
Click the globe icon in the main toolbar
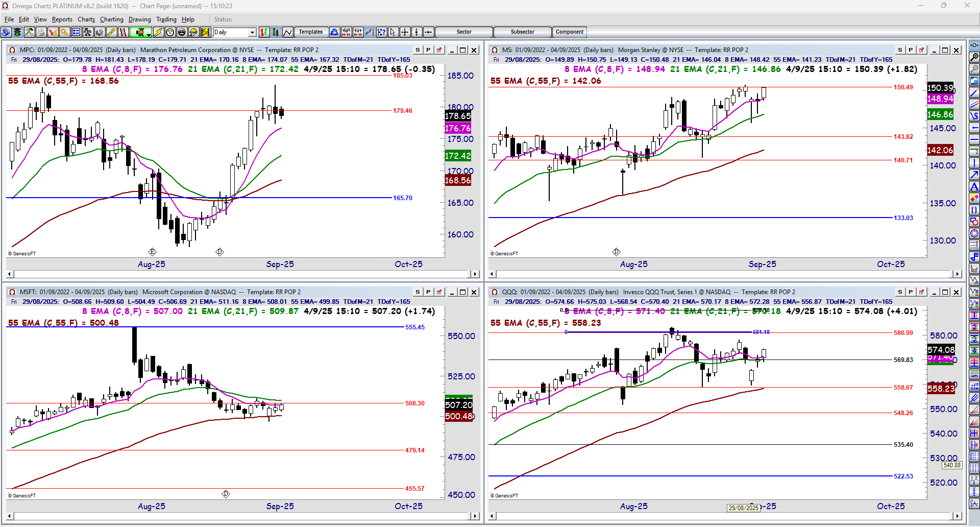coord(6,32)
